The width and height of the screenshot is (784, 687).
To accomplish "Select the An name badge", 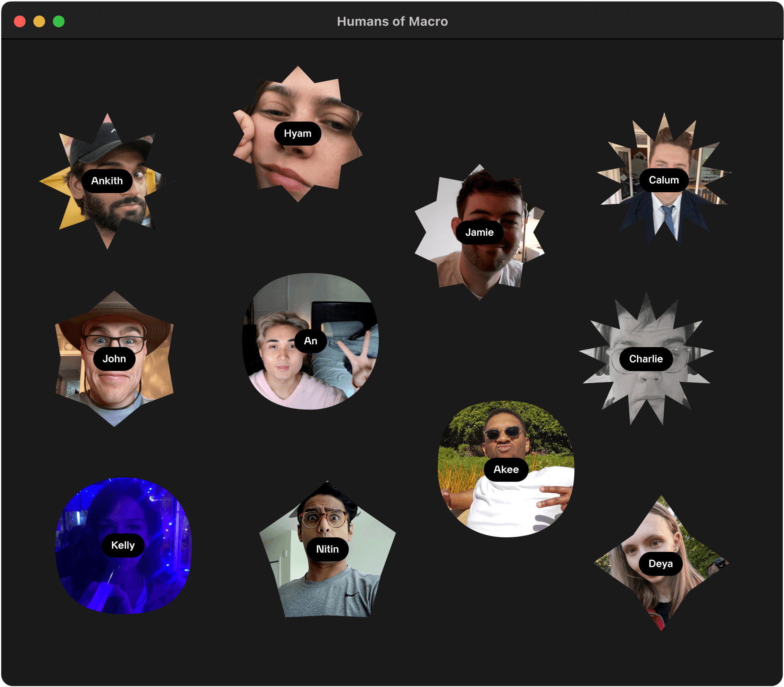I will [310, 341].
